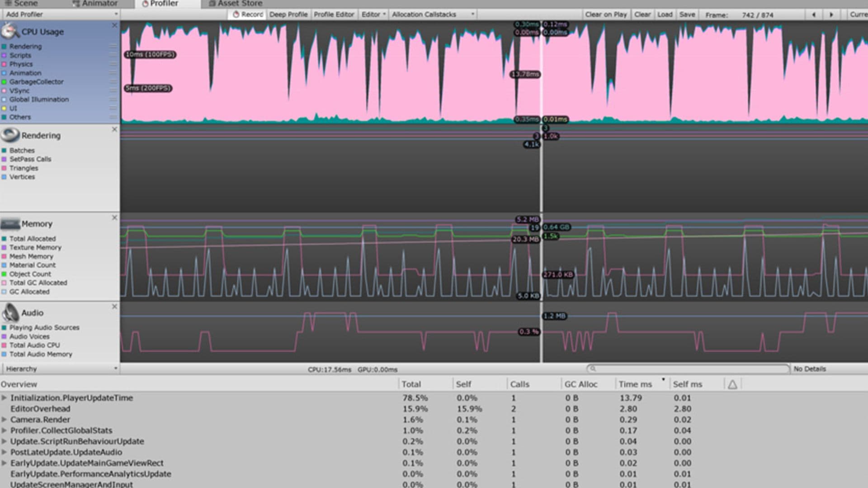The height and width of the screenshot is (488, 868).
Task: Switch to the Asset Store tab
Action: pos(235,3)
